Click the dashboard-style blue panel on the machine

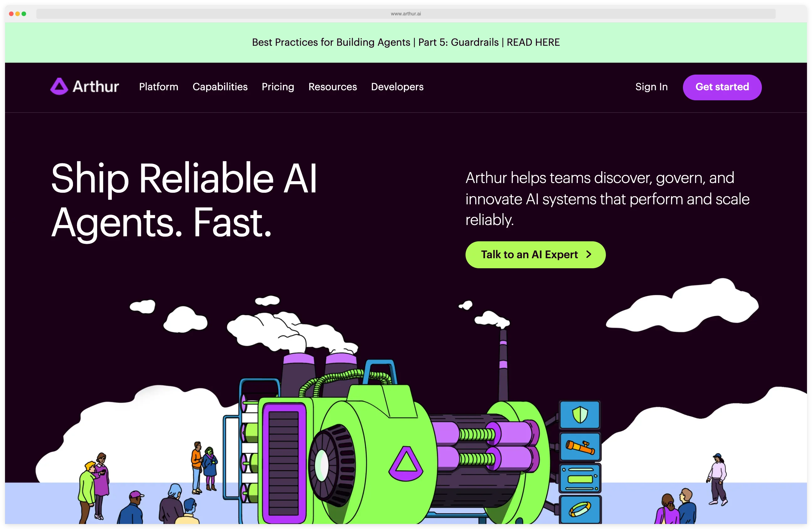580,478
